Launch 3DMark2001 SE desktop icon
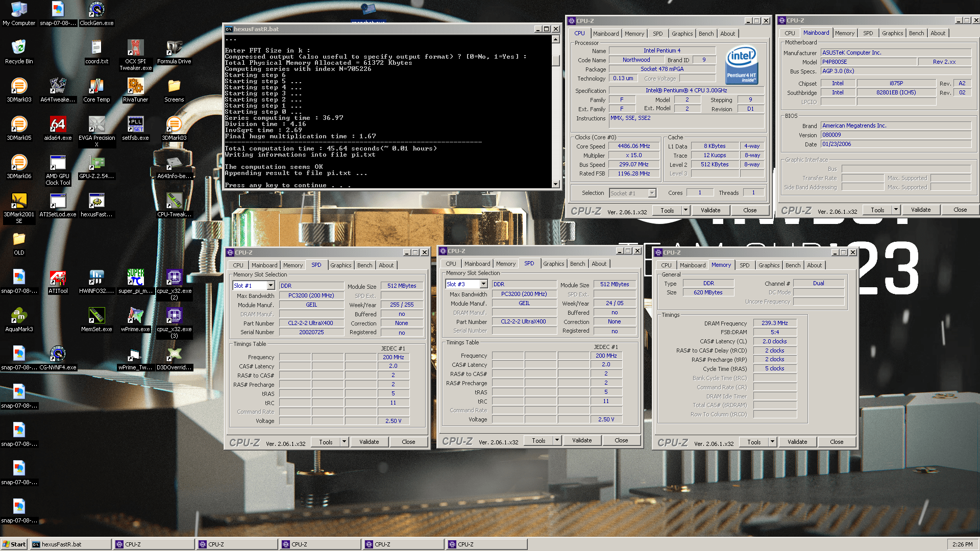This screenshot has height=551, width=980. [19, 208]
